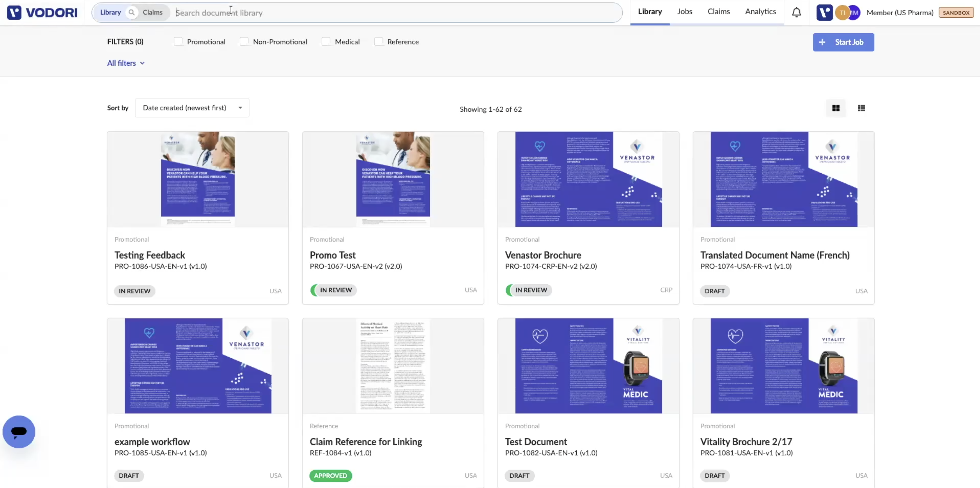The image size is (980, 488).
Task: Click the orange TI user avatar
Action: click(x=842, y=12)
